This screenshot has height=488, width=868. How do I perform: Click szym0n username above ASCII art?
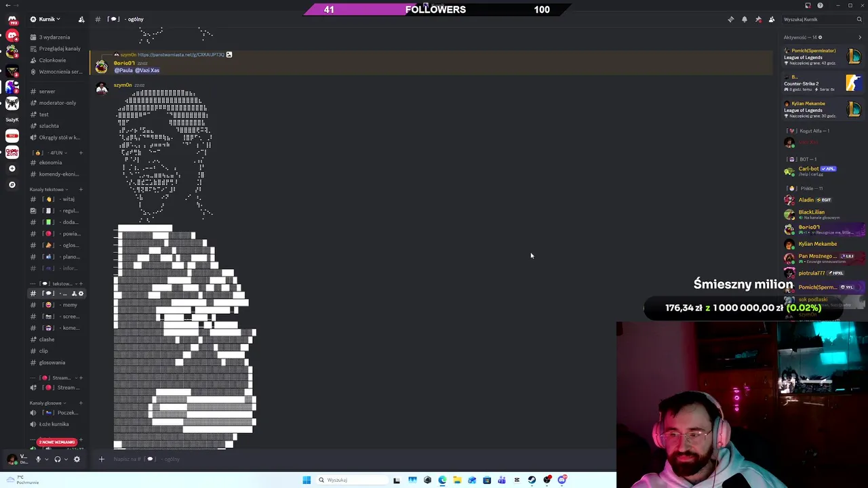point(123,85)
